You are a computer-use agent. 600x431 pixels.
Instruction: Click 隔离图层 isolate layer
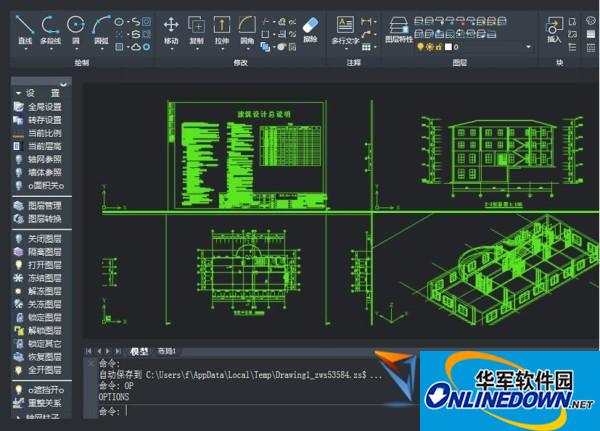(x=38, y=252)
